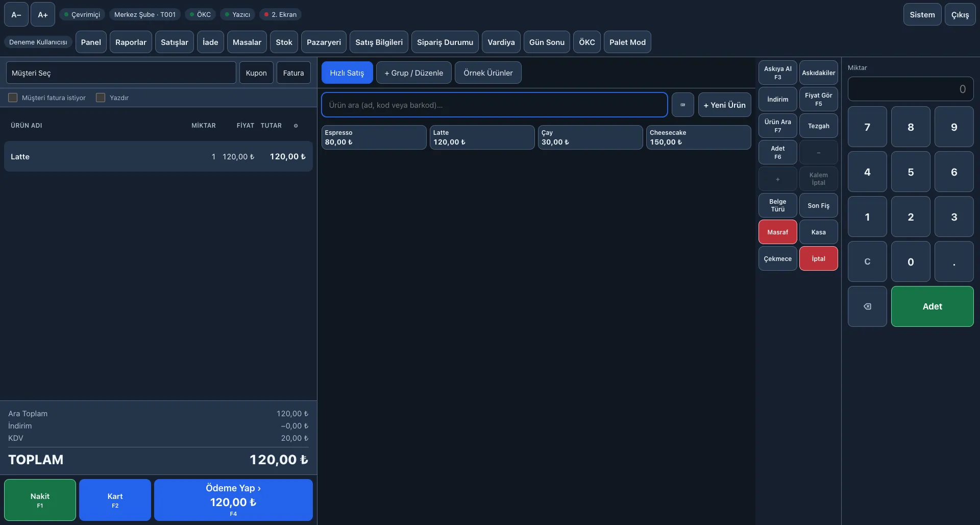Image resolution: width=980 pixels, height=525 pixels.
Task: Check the Müşteri fatura istiyor box
Action: [13, 98]
